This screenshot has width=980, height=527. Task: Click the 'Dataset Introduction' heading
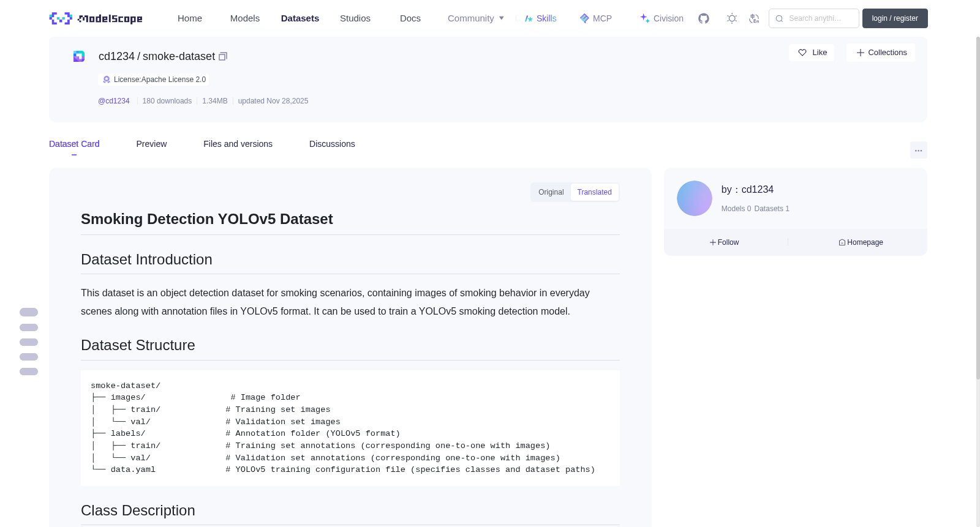[146, 260]
